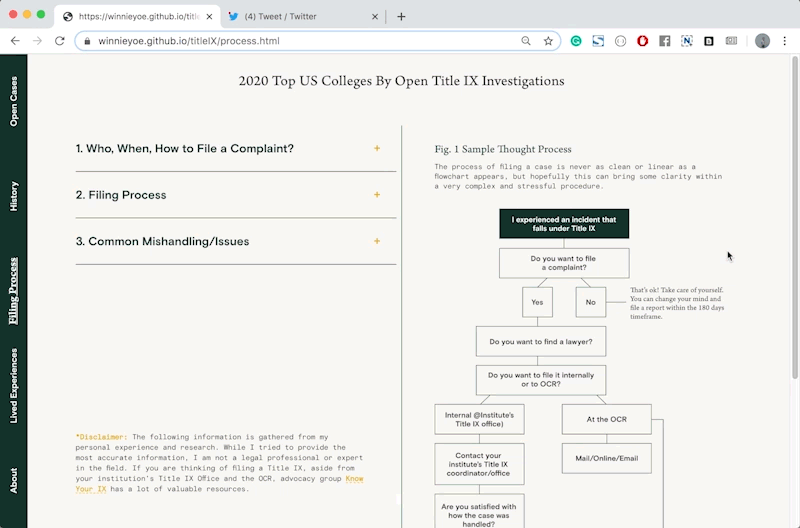This screenshot has height=528, width=800.
Task: Open the zoom magnifier icon in address bar
Action: 526,41
